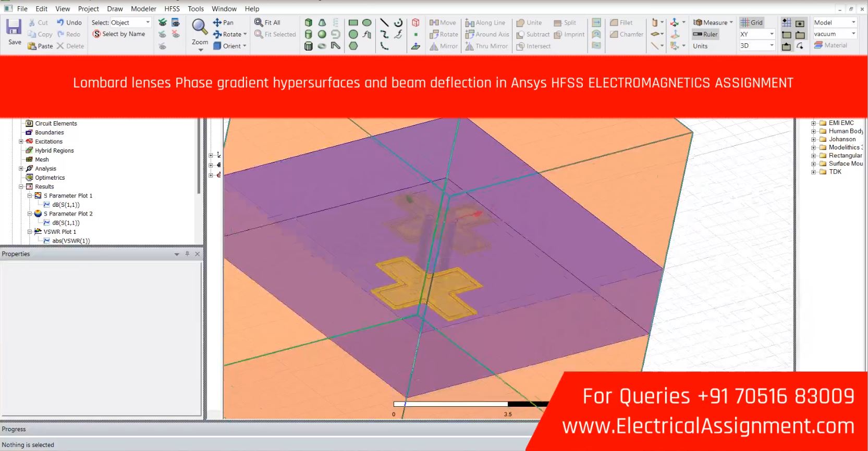The image size is (868, 451).
Task: Open the vacuum material dropdown
Action: (853, 34)
